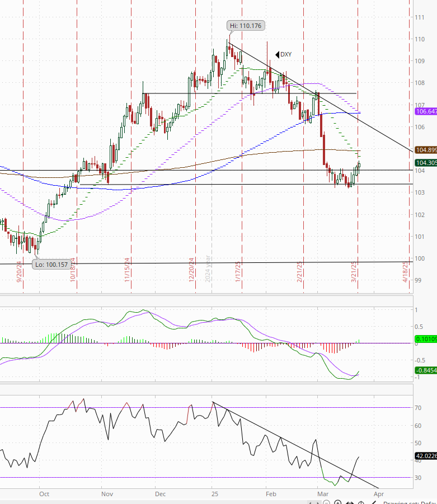Screen dimensions: 437x504
Task: Select the 4/18/25 expiration date marker
Action: pos(405,272)
